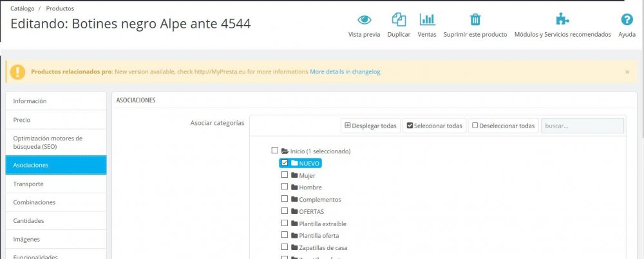Open Módulos y Servicios recomendados puzzle icon
The width and height of the screenshot is (644, 259).
point(562,19)
